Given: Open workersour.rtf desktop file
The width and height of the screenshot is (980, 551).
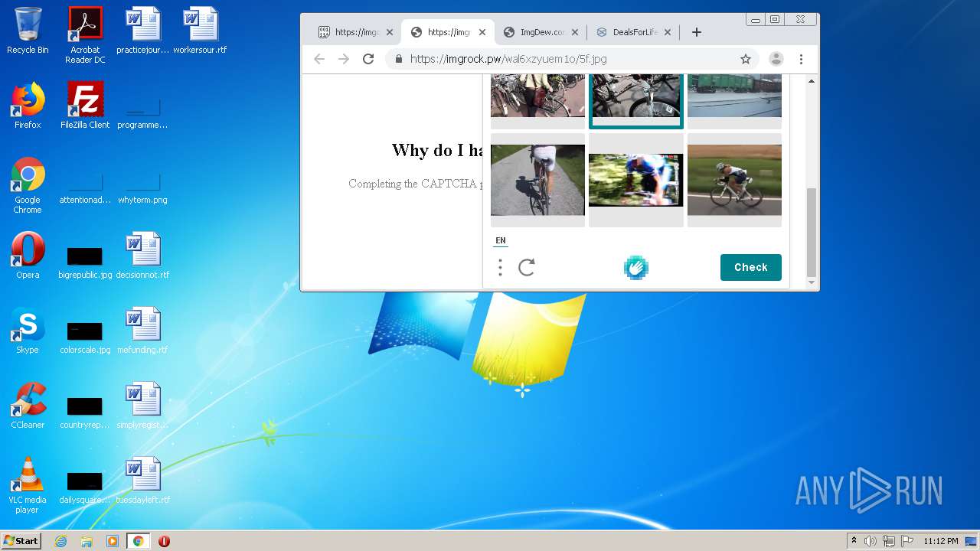Looking at the screenshot, I should click(x=200, y=31).
